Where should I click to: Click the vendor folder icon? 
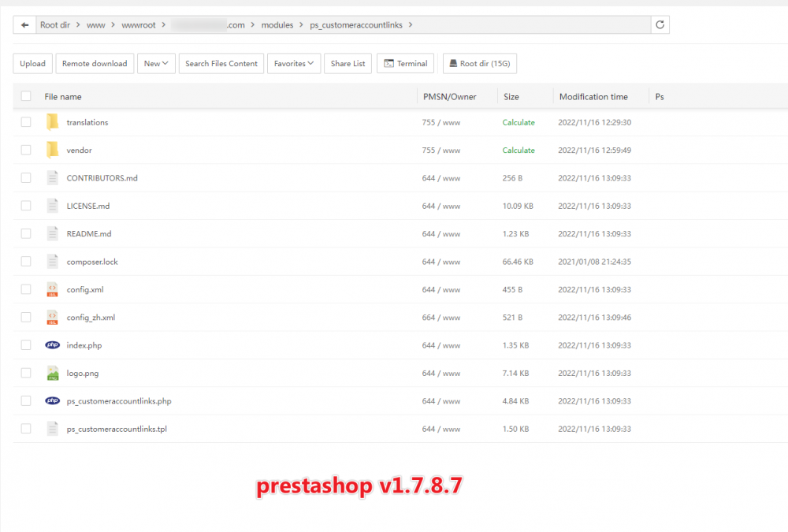(52, 150)
